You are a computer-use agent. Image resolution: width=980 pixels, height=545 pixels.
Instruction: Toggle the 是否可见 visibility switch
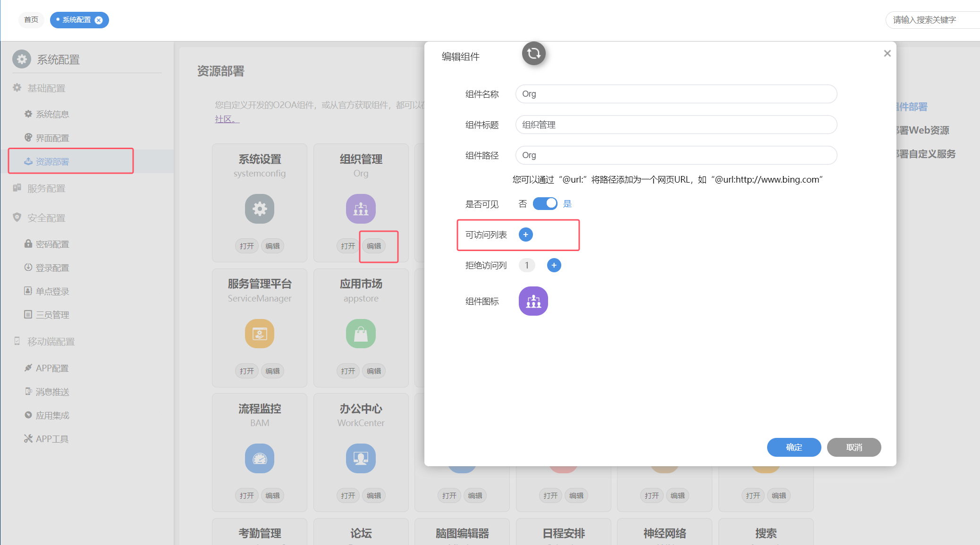tap(545, 203)
